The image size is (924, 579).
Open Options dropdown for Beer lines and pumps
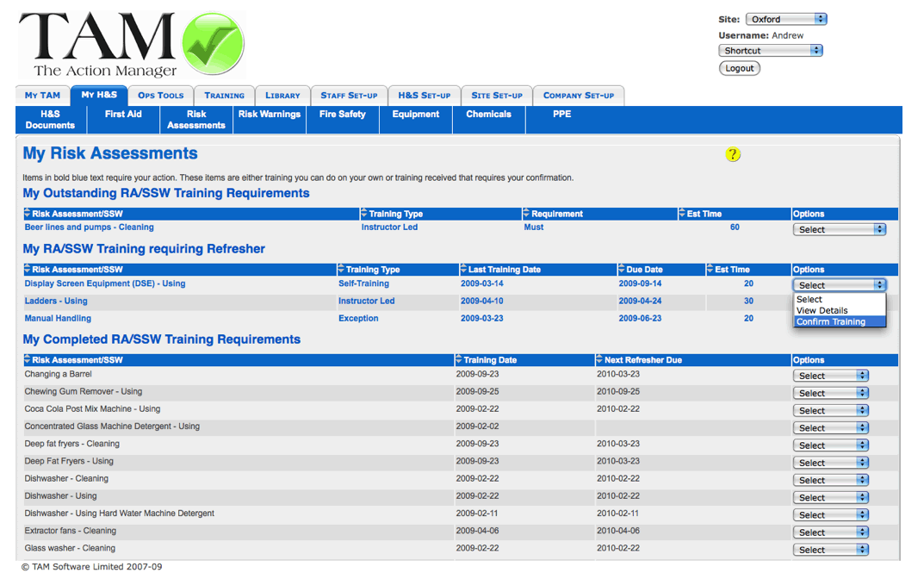(x=839, y=230)
